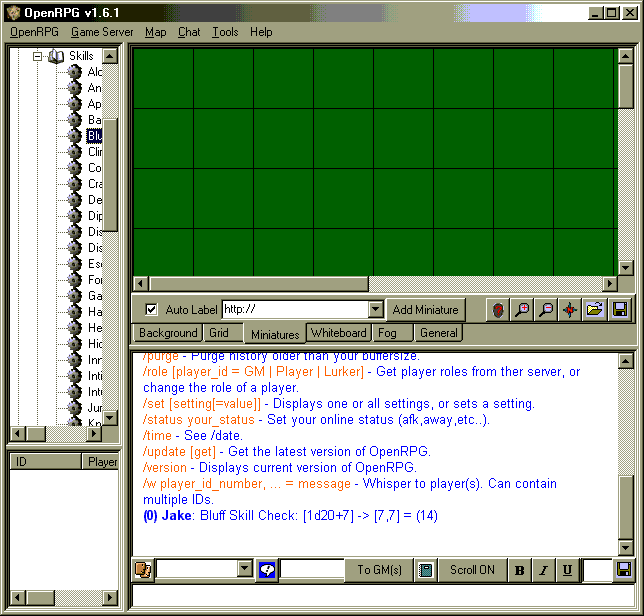Screen dimensions: 644x616
Task: Toggle bold text formatting in chat
Action: [x=519, y=570]
